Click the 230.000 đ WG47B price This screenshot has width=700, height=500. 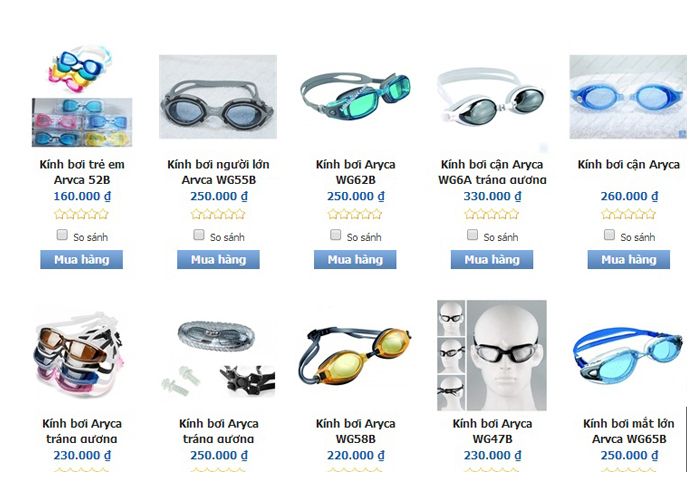click(492, 455)
